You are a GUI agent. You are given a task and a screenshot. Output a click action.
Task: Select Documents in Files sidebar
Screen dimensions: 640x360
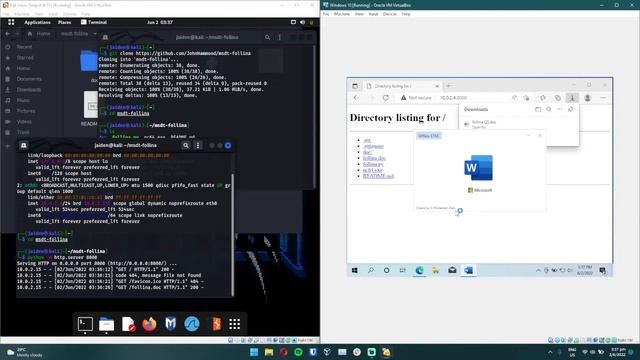pos(29,79)
